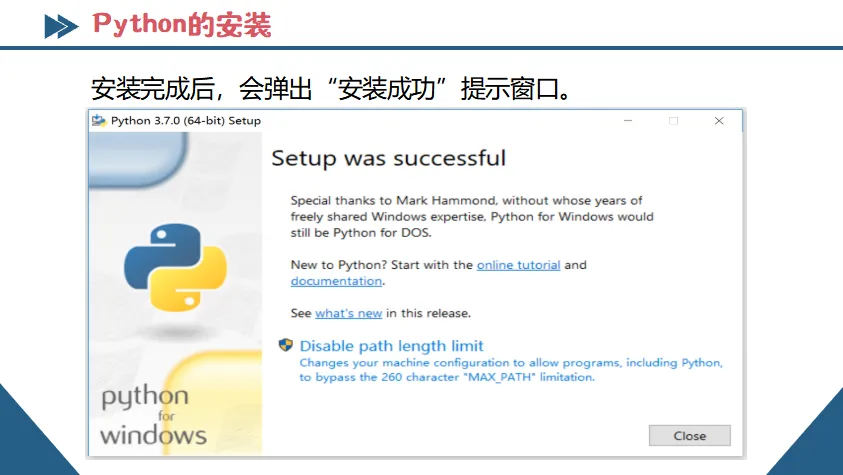The height and width of the screenshot is (475, 843).
Task: Click the 'Changes your machine configuration' description text
Action: [x=511, y=370]
